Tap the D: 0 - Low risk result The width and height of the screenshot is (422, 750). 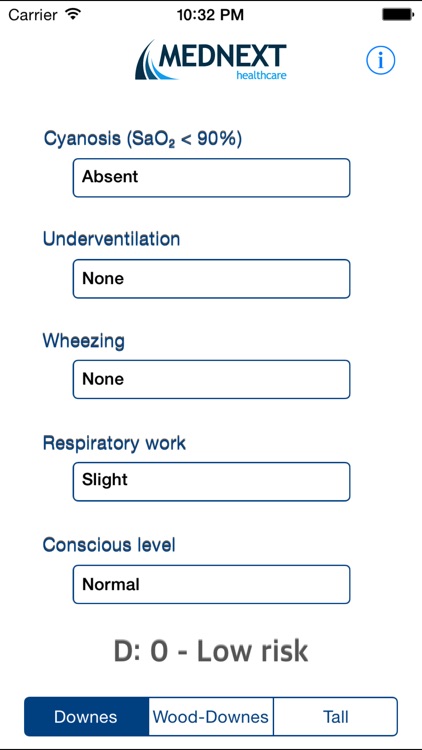click(211, 651)
